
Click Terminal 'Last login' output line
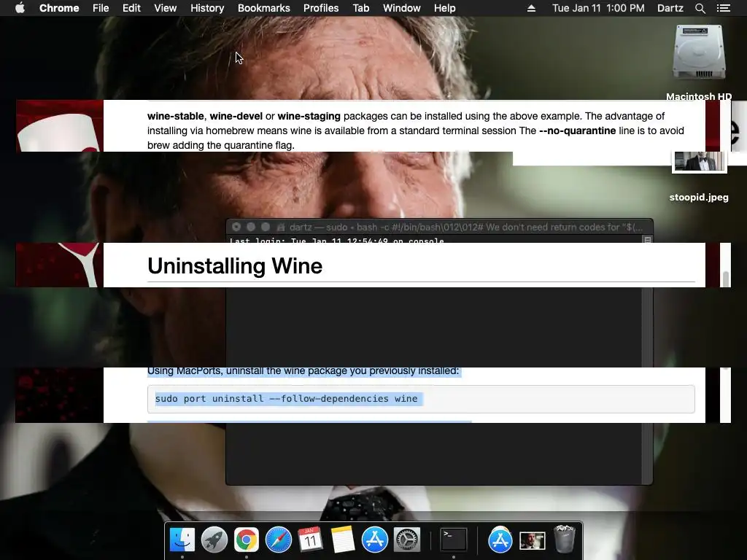(x=337, y=241)
